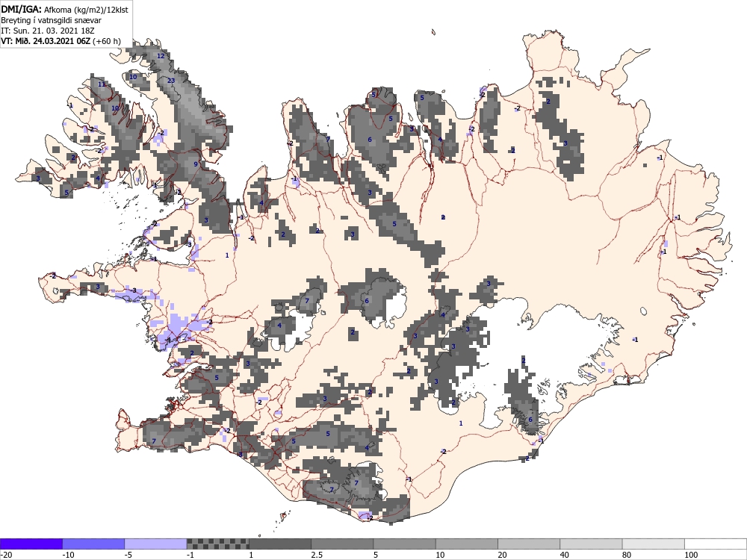
Task: Pick the light gray 20 to 40 legend swatch
Action: tap(529, 544)
